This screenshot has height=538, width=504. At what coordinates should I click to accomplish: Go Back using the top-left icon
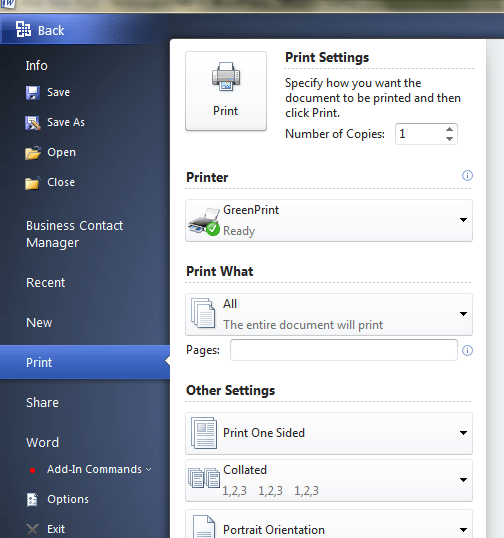[x=23, y=29]
